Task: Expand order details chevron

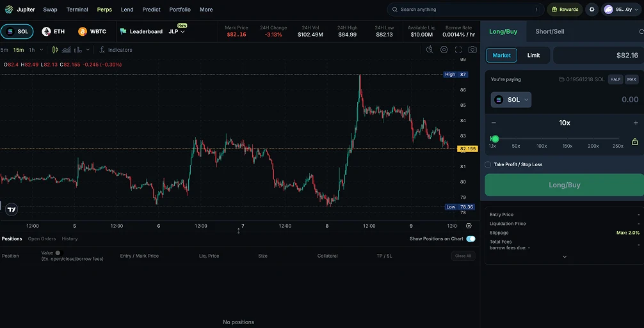Action: (x=565, y=256)
